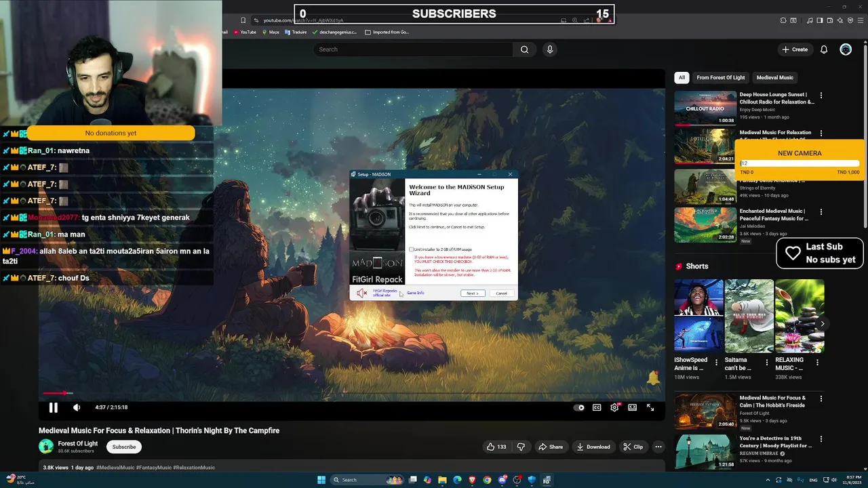Open the Deep House Lounge Sunset thumbnail
Screen dimensions: 868x488
click(705, 108)
